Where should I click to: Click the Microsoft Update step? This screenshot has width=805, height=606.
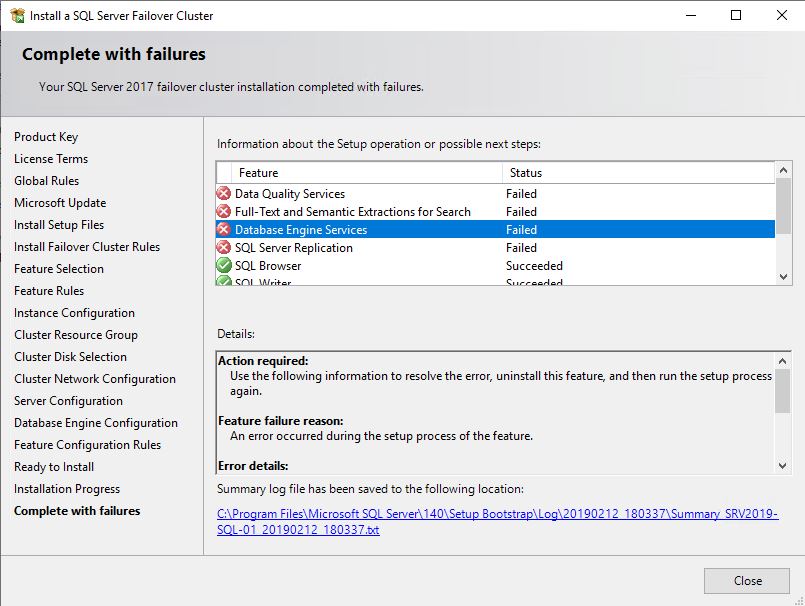60,203
